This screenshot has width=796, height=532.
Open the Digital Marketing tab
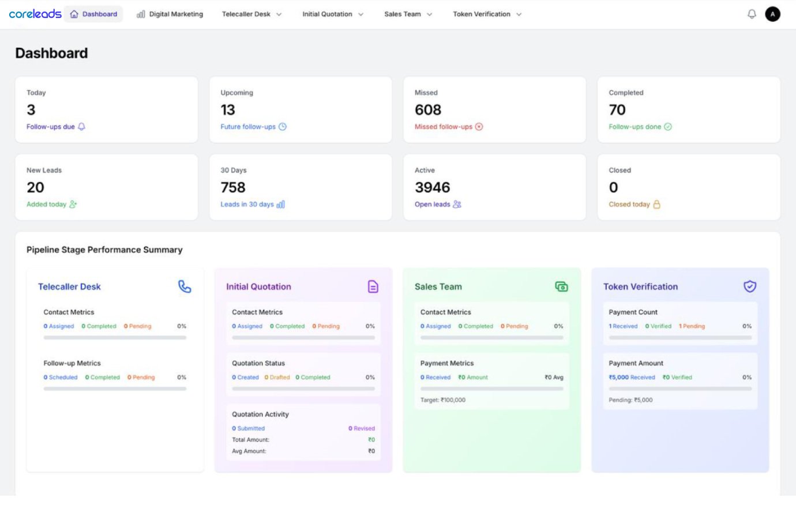[x=170, y=14]
